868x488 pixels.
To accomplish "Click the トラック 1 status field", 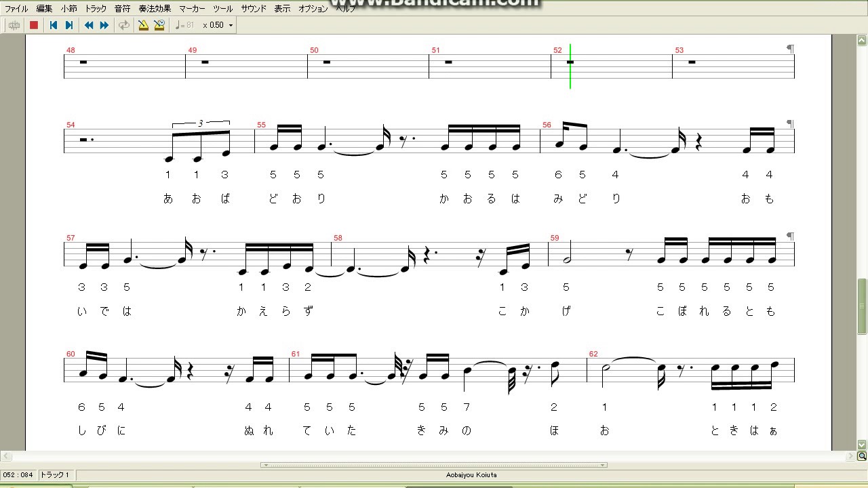I will (x=56, y=475).
